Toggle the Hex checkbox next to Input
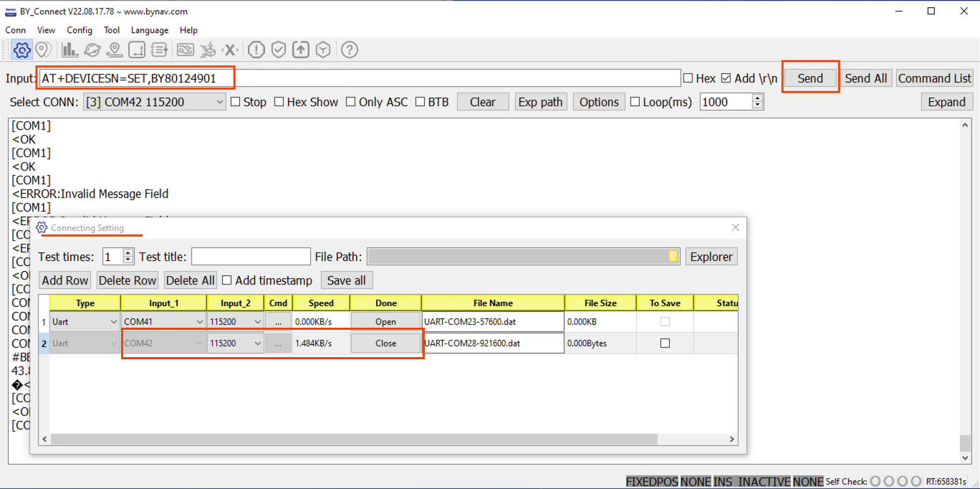The height and width of the screenshot is (489, 980). tap(688, 78)
